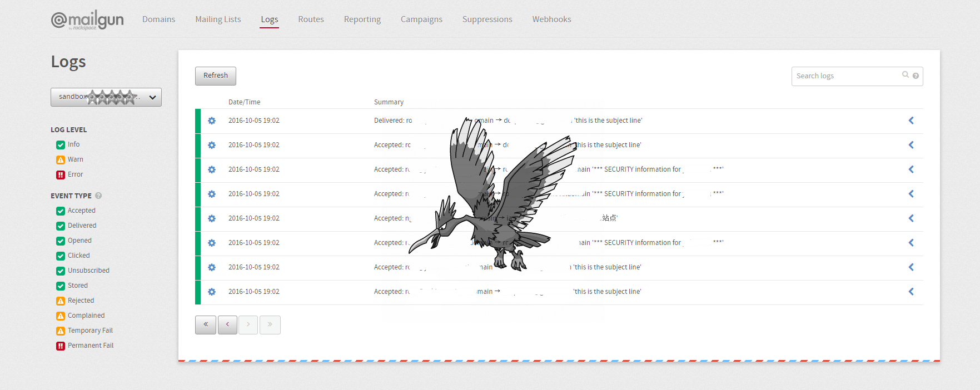
Task: Click the magnifier icon in Search logs
Action: click(906, 75)
